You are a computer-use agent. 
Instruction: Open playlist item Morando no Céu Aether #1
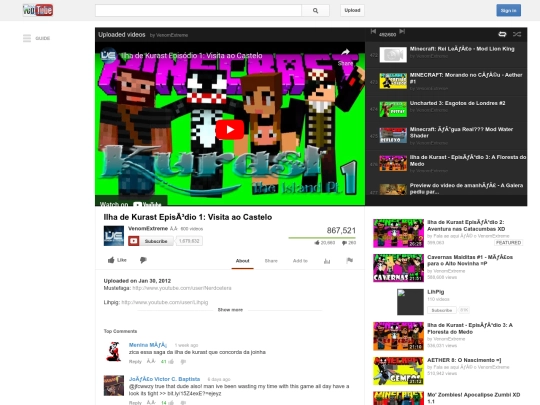tap(446, 82)
